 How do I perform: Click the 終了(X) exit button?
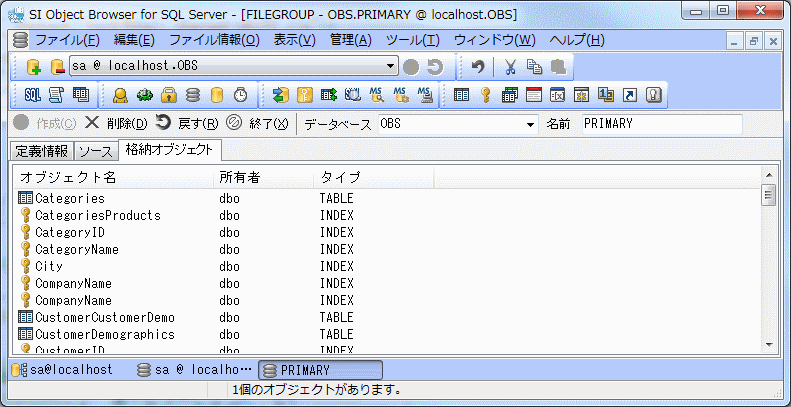[258, 124]
